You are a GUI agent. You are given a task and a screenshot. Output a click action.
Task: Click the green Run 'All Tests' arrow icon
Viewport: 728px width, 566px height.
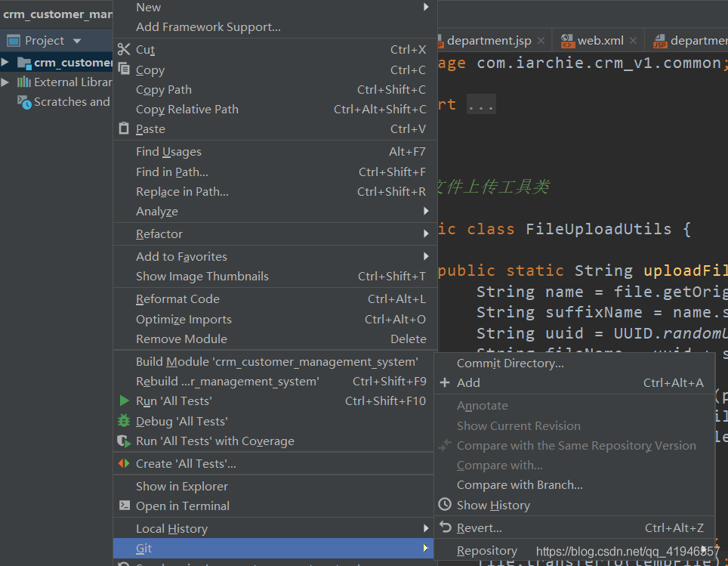[x=124, y=401]
